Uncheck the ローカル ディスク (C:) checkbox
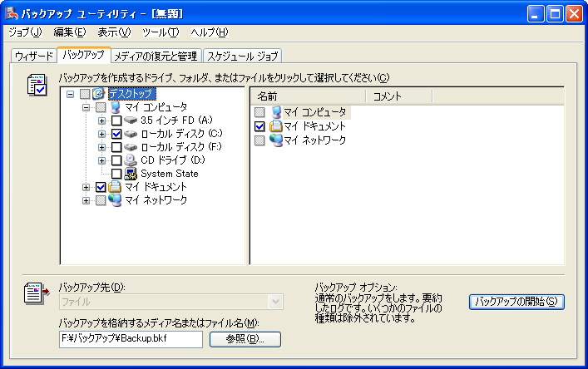588x369 pixels. click(x=116, y=134)
